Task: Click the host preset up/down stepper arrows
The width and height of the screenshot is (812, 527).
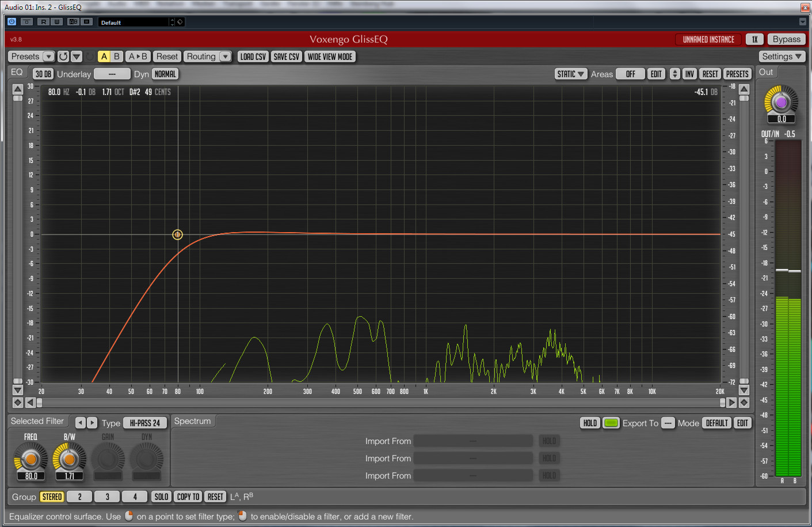Action: [x=171, y=22]
